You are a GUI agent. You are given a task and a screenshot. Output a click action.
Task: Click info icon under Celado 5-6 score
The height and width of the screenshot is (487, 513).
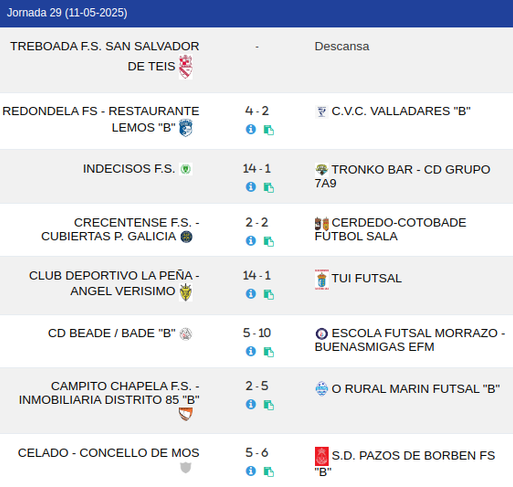tap(251, 471)
